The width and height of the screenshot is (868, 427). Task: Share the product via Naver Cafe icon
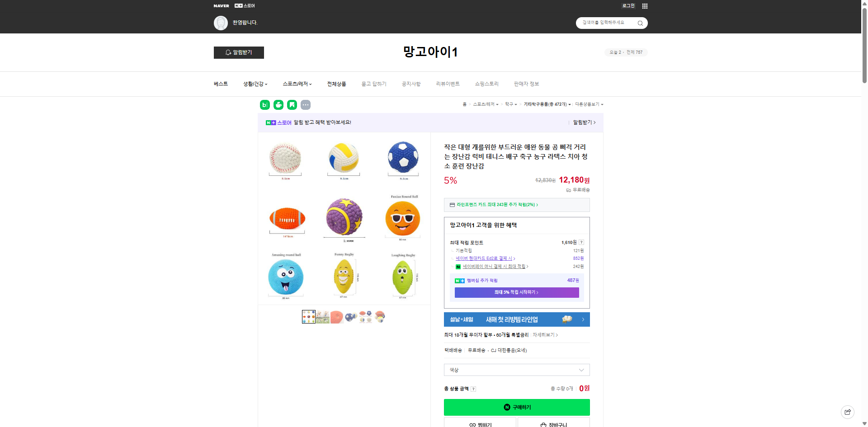(278, 104)
